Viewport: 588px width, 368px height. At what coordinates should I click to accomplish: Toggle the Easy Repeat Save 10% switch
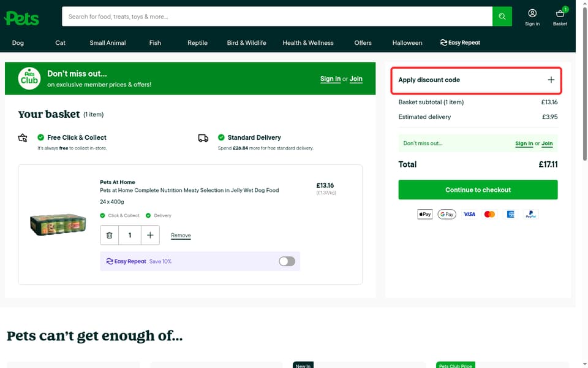point(287,261)
